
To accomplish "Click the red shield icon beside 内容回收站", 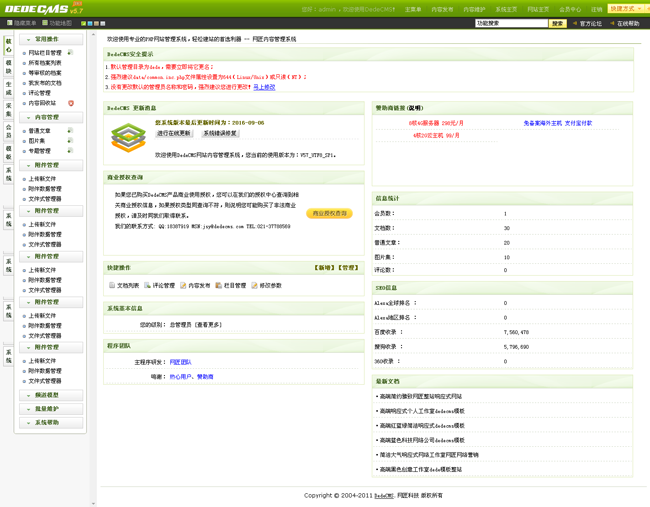I will click(71, 103).
